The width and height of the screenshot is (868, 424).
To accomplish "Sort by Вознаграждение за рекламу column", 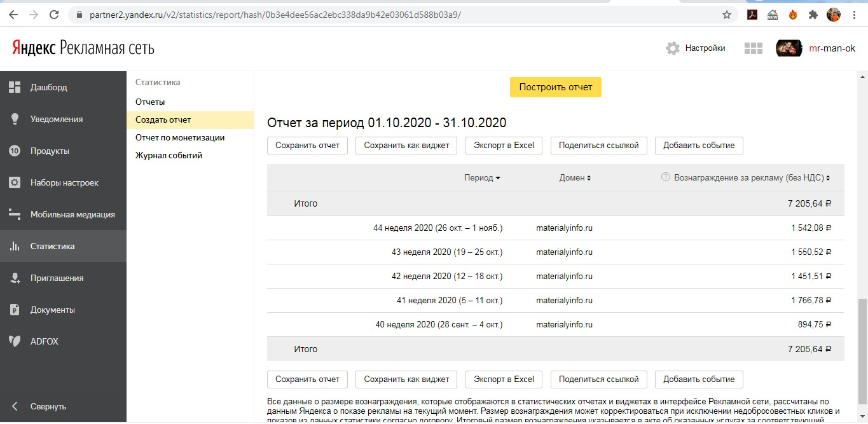I will 750,178.
